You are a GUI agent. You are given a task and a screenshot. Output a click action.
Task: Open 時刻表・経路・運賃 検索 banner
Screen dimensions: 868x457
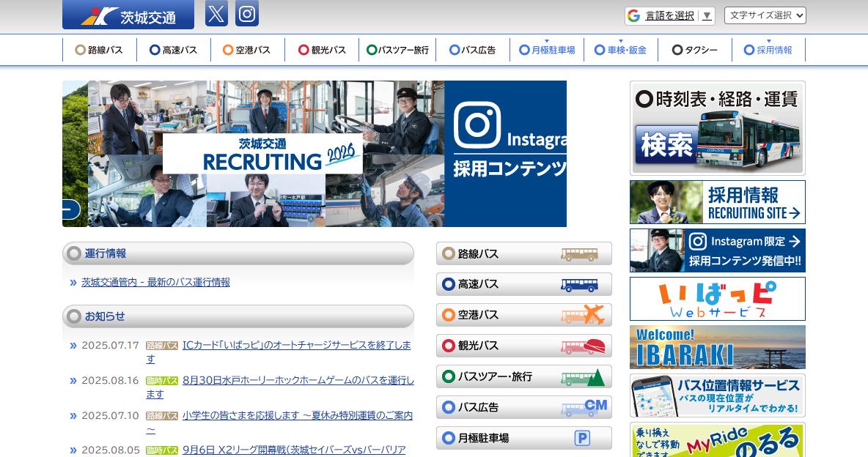(718, 128)
